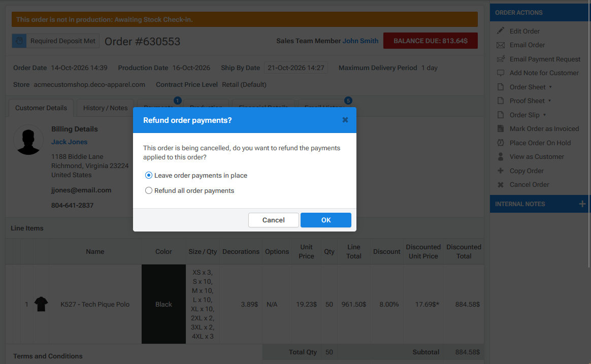Click the Cancel Order X icon
Screen dimensions: 591x364
(501, 185)
